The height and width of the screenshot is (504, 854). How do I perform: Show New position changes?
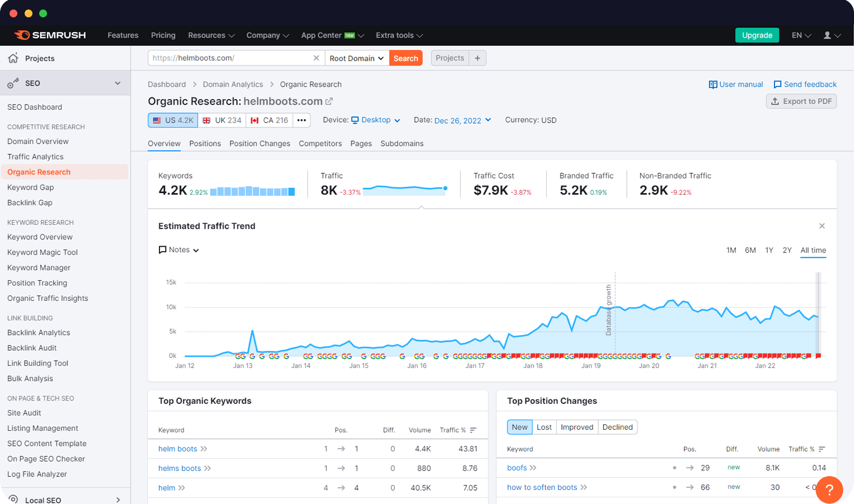[x=519, y=427]
